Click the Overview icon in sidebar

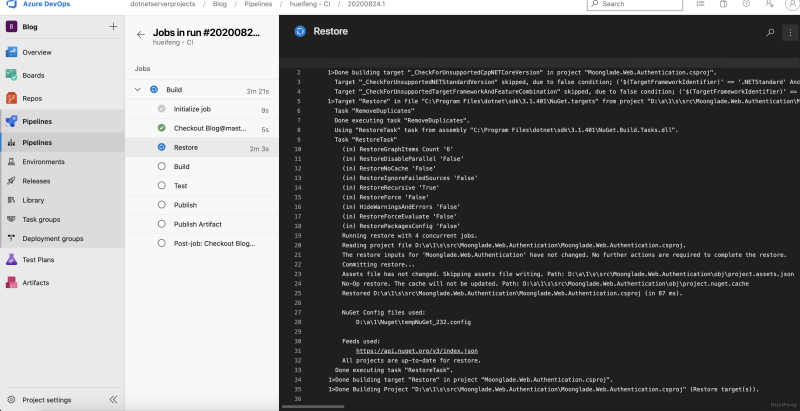[x=11, y=52]
